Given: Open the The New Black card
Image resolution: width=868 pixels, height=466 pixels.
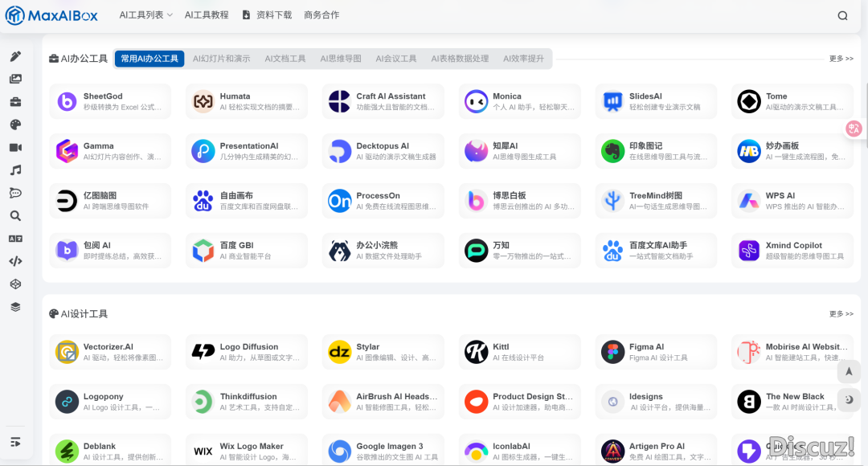Looking at the screenshot, I should click(x=792, y=402).
